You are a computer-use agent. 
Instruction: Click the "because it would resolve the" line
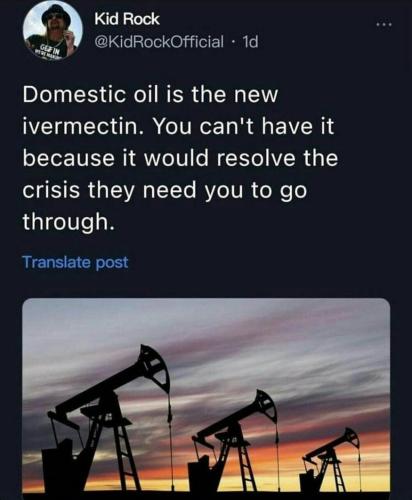coord(180,158)
